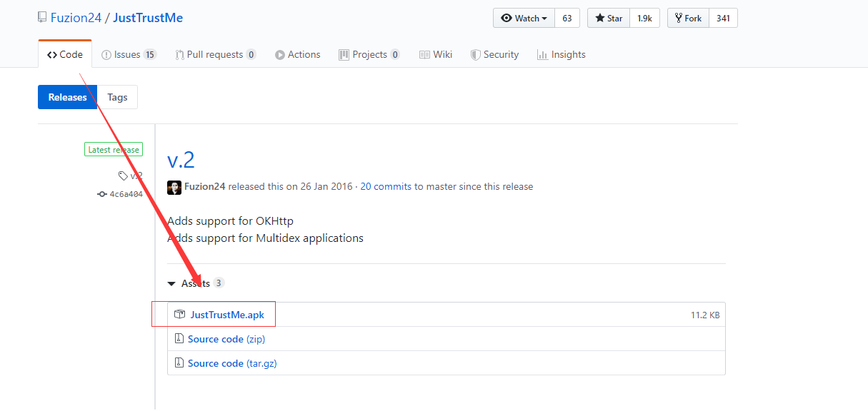
Task: Download Source code (tar.gz)
Action: point(232,363)
